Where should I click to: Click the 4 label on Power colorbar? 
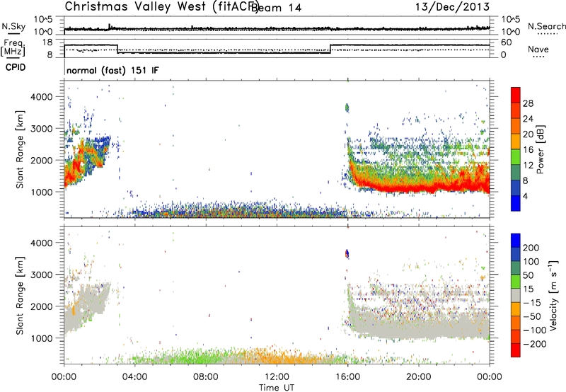tap(526, 196)
